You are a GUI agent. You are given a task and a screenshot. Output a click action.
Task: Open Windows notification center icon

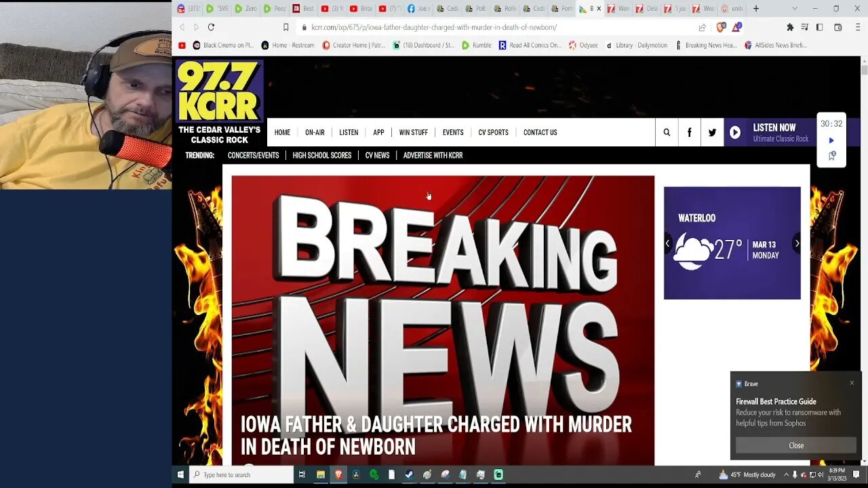pos(856,474)
